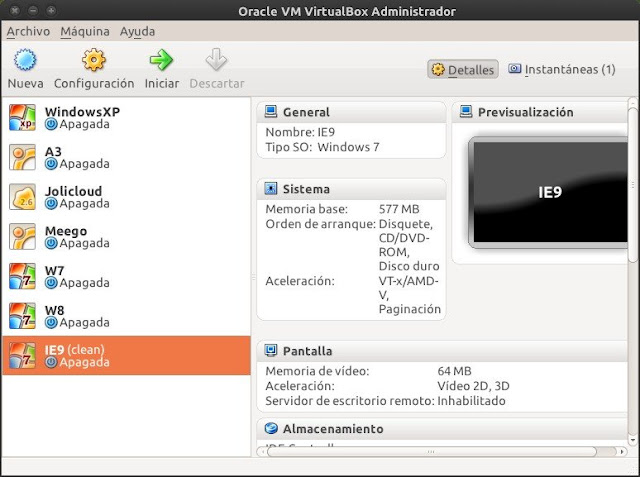The height and width of the screenshot is (477, 640).
Task: Click the Sistema section chip icon
Action: tap(271, 189)
